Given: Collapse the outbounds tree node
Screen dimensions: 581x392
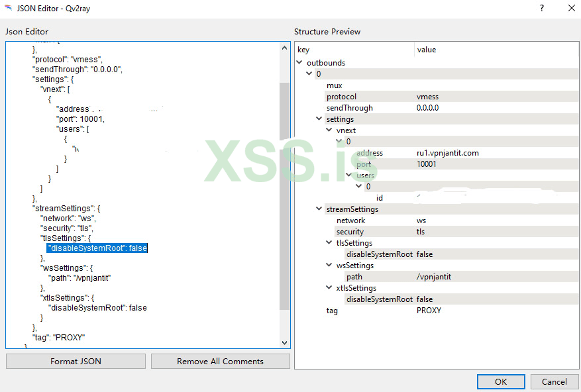Looking at the screenshot, I should (299, 62).
